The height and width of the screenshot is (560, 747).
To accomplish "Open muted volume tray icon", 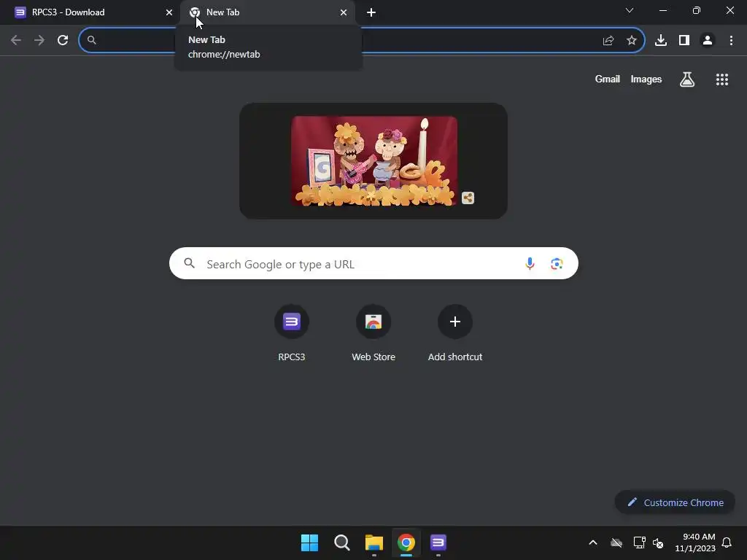I will (658, 542).
